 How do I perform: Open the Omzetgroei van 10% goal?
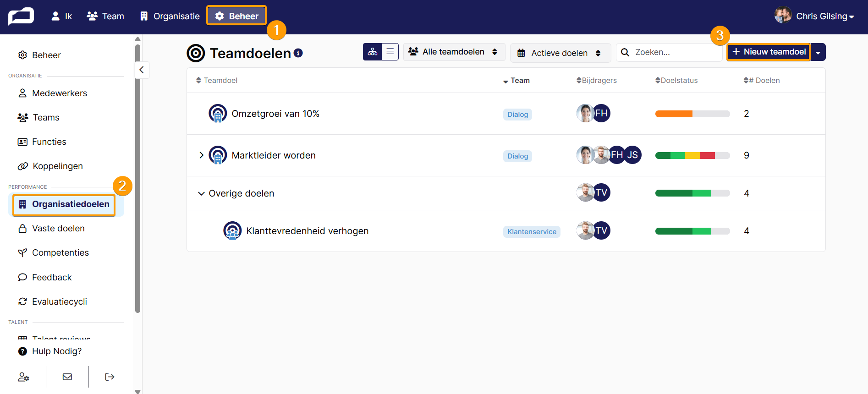(275, 114)
